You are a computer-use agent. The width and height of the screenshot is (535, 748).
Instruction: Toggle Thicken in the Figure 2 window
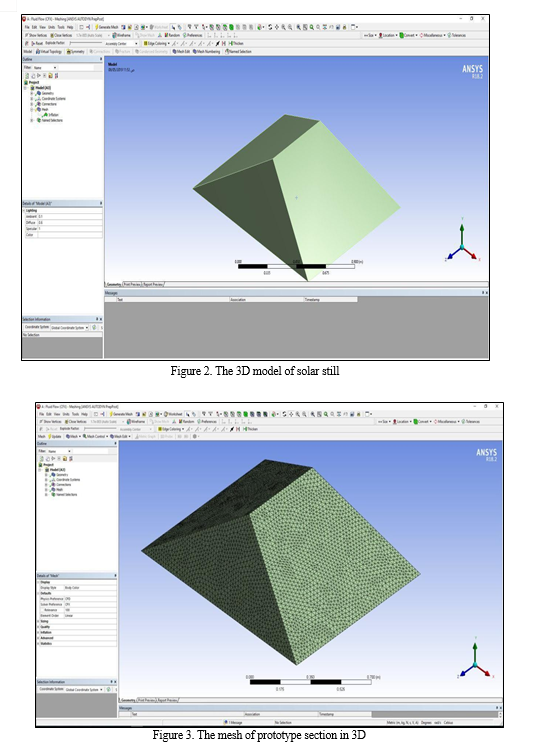click(236, 43)
